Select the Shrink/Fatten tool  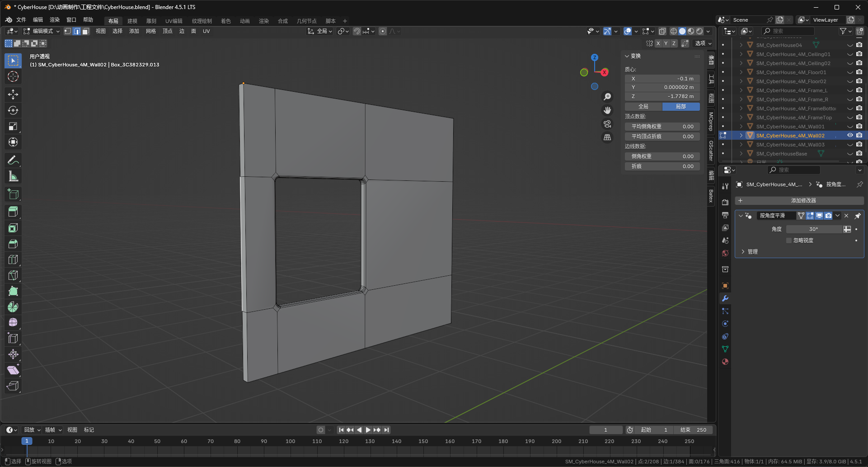point(13,354)
